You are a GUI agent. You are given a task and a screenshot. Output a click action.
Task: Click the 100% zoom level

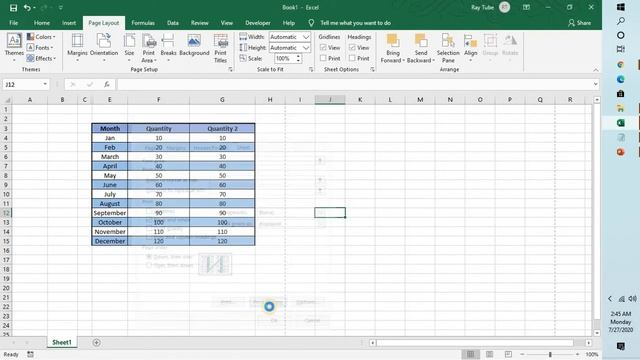pos(591,354)
